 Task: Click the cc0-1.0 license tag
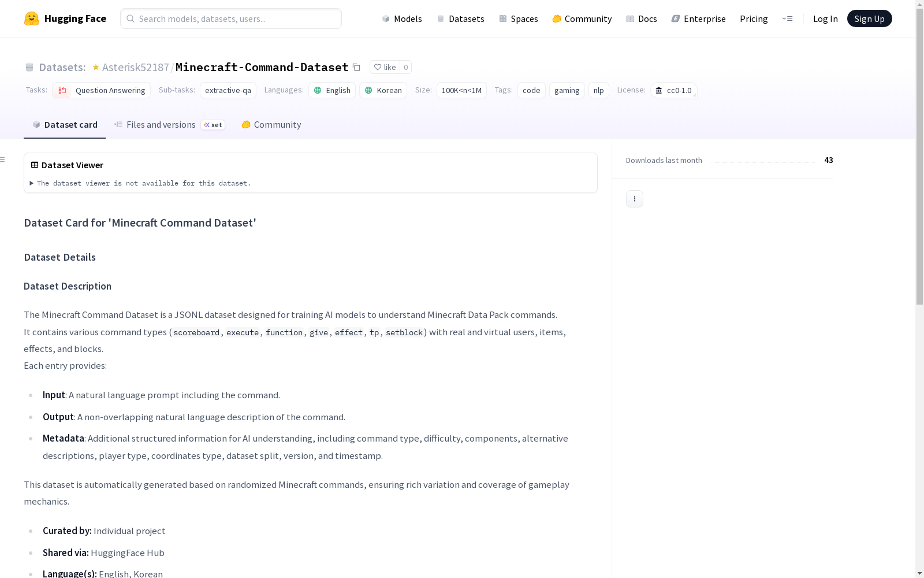673,90
